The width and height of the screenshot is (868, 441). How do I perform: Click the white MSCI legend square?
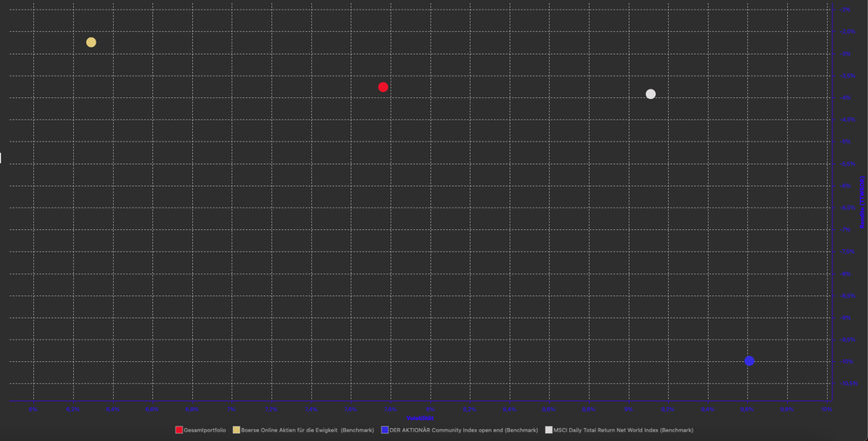tap(548, 430)
